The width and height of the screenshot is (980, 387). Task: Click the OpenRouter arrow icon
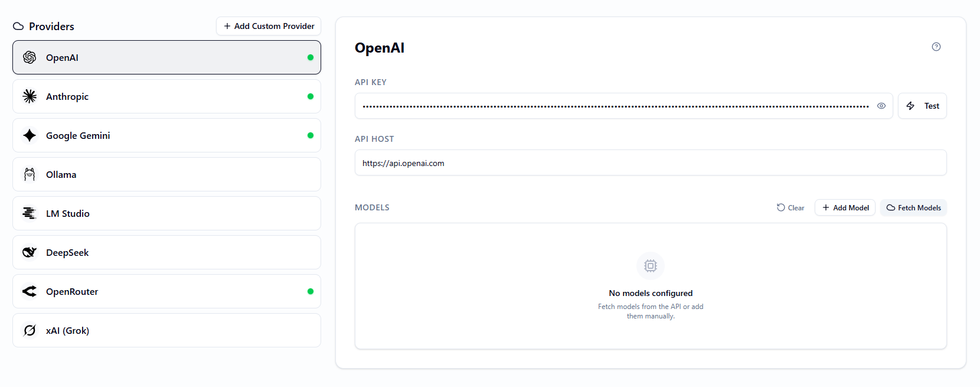tap(30, 291)
